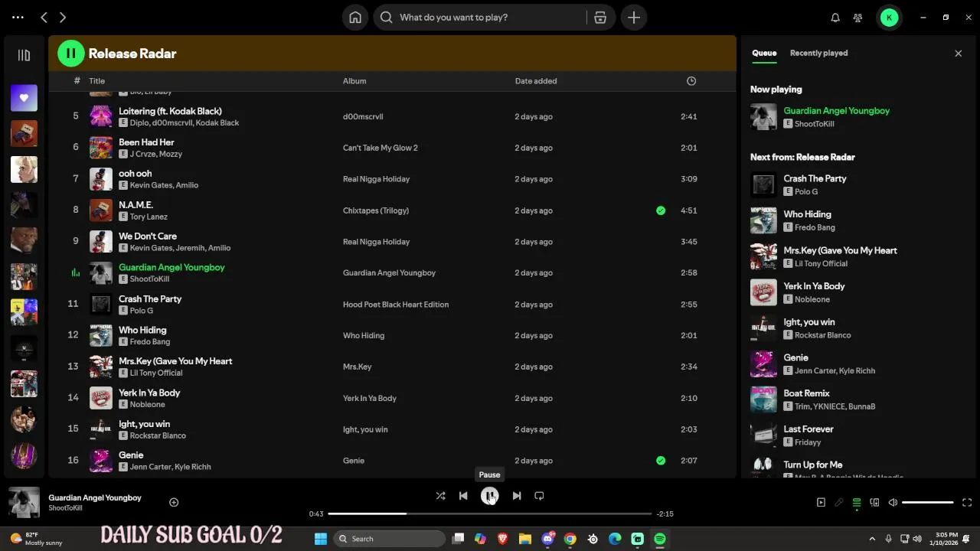Screen dimensions: 980x551
Task: Mute with the speaker icon
Action: point(893,503)
